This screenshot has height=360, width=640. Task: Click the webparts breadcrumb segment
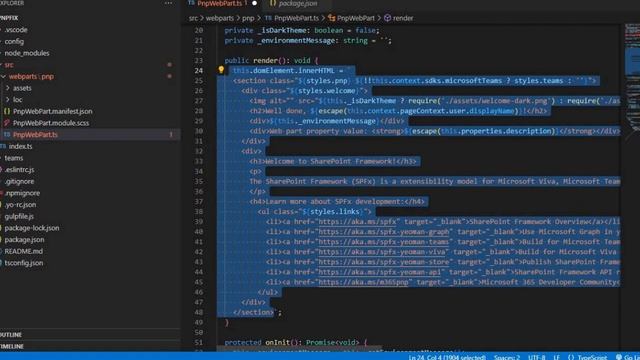(220, 18)
